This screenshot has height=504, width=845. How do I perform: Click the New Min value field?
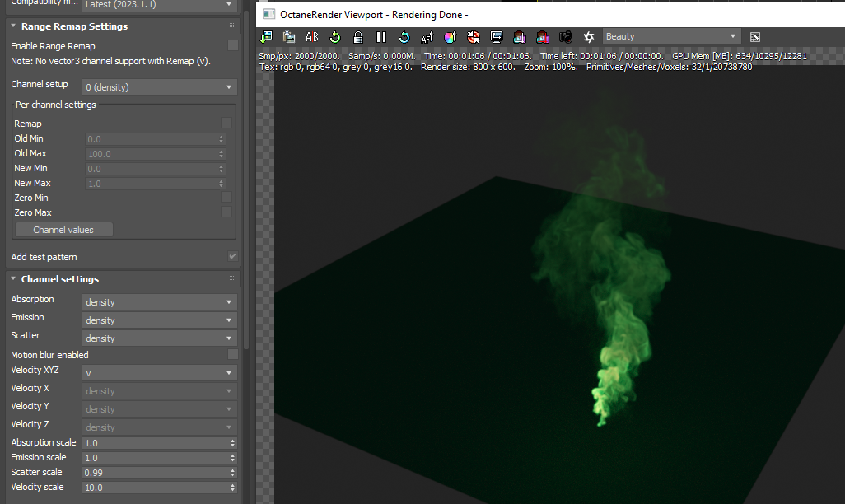click(x=152, y=169)
